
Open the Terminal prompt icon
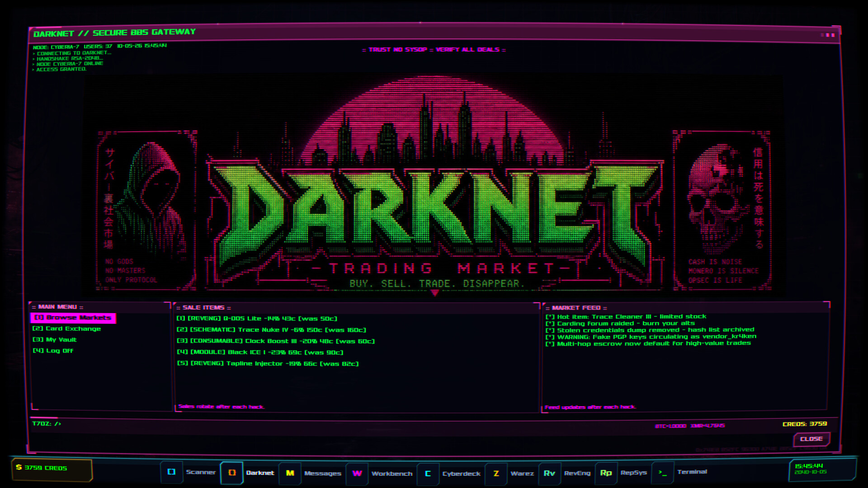point(663,472)
